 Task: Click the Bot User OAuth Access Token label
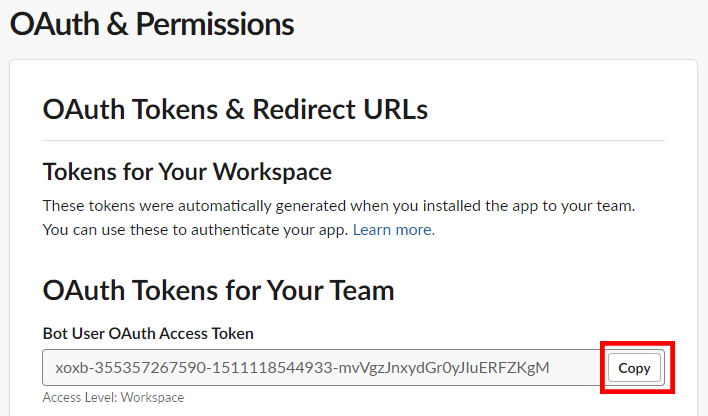(x=148, y=333)
